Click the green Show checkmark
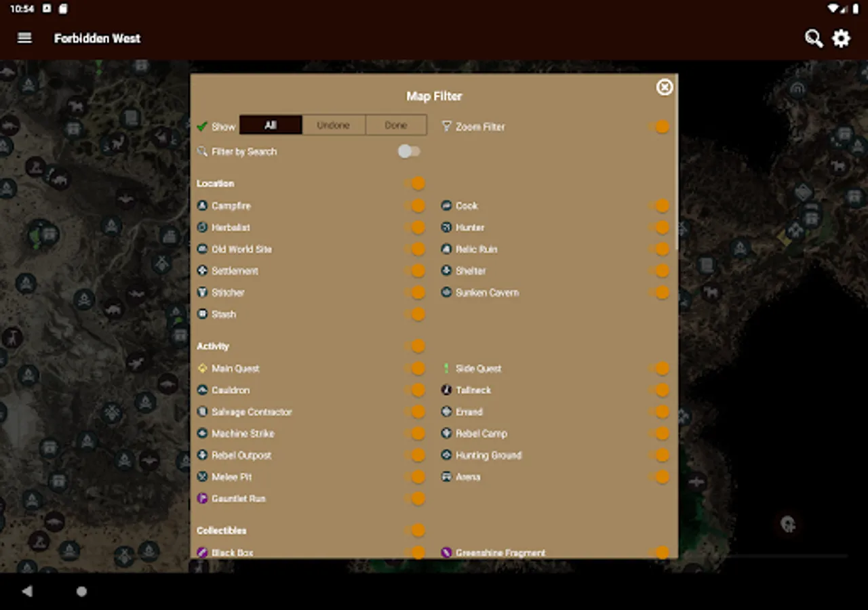 [x=202, y=126]
